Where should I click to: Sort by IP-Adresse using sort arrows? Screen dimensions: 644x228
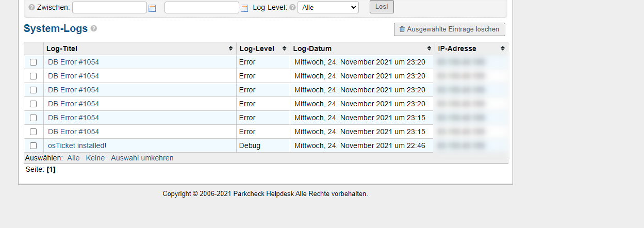[502, 48]
